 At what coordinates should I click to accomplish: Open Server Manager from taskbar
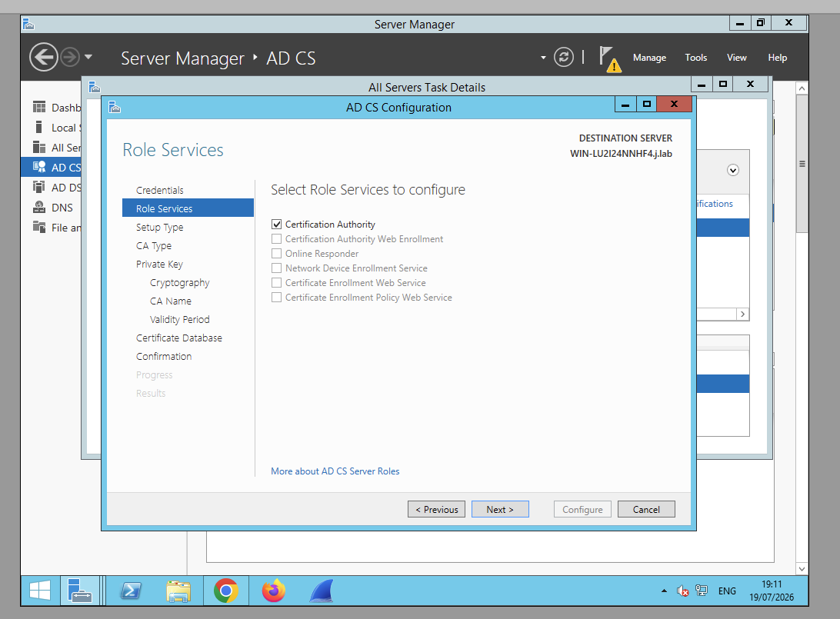click(x=80, y=591)
